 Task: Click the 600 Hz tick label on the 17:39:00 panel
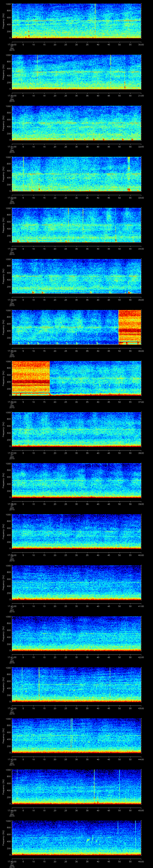point(9,528)
